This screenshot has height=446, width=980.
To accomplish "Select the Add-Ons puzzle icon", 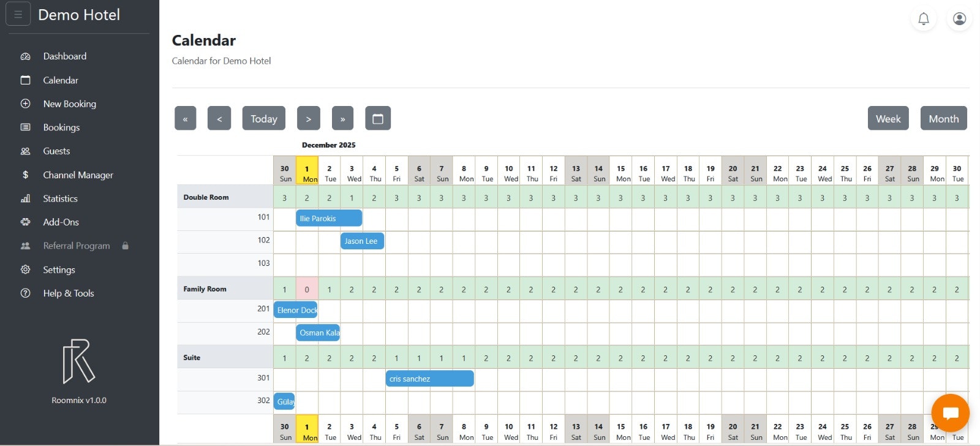I will 26,222.
